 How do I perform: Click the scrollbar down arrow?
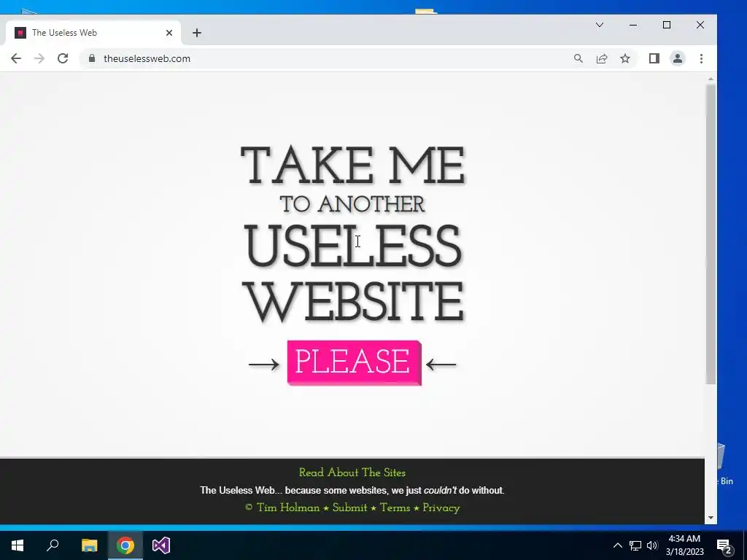[711, 518]
